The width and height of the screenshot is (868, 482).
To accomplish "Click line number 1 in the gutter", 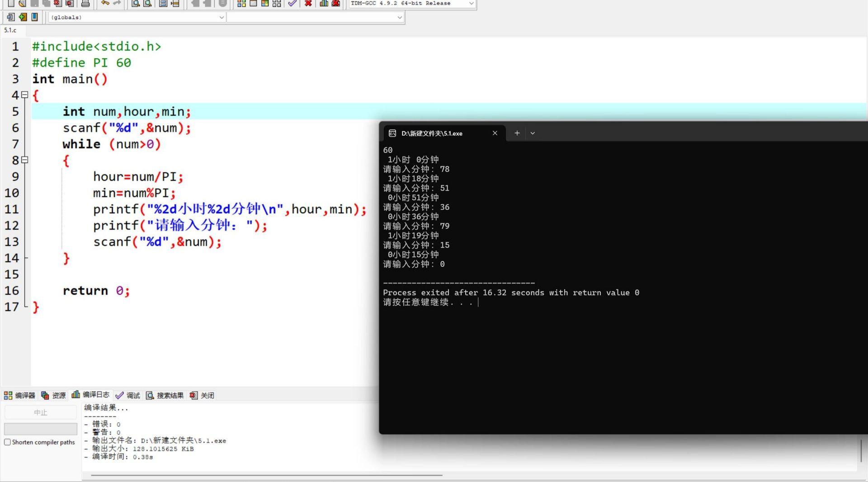I will point(15,47).
